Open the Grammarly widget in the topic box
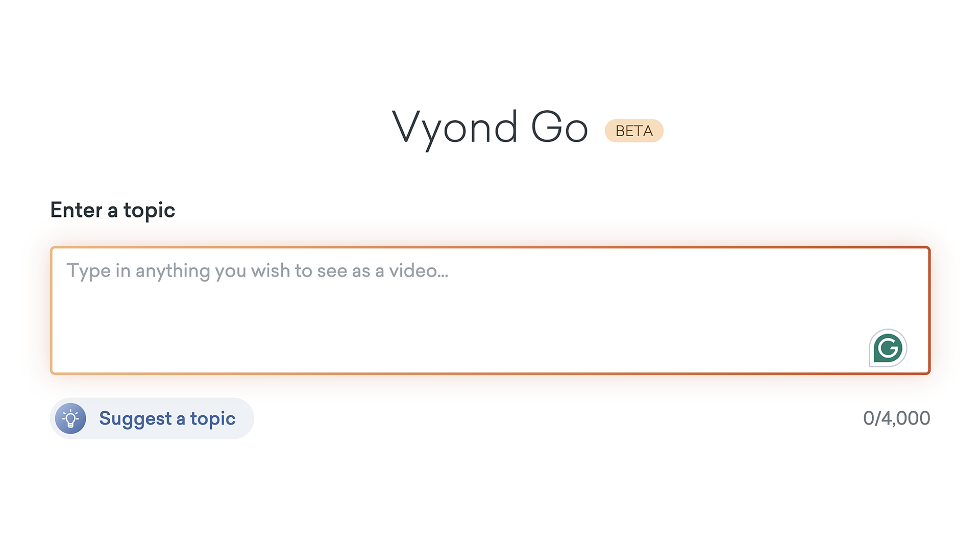 (888, 348)
